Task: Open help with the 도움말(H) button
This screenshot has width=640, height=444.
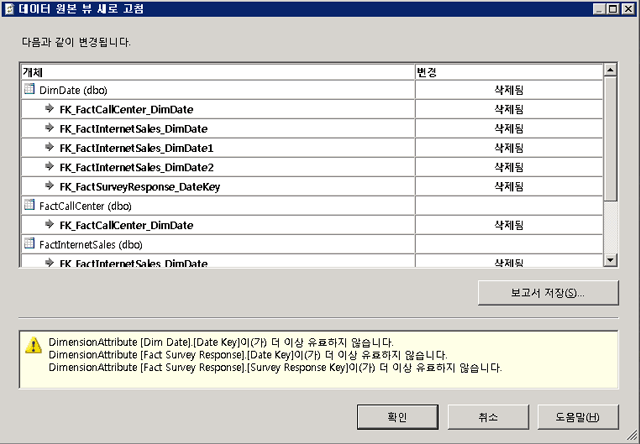Action: click(x=578, y=417)
